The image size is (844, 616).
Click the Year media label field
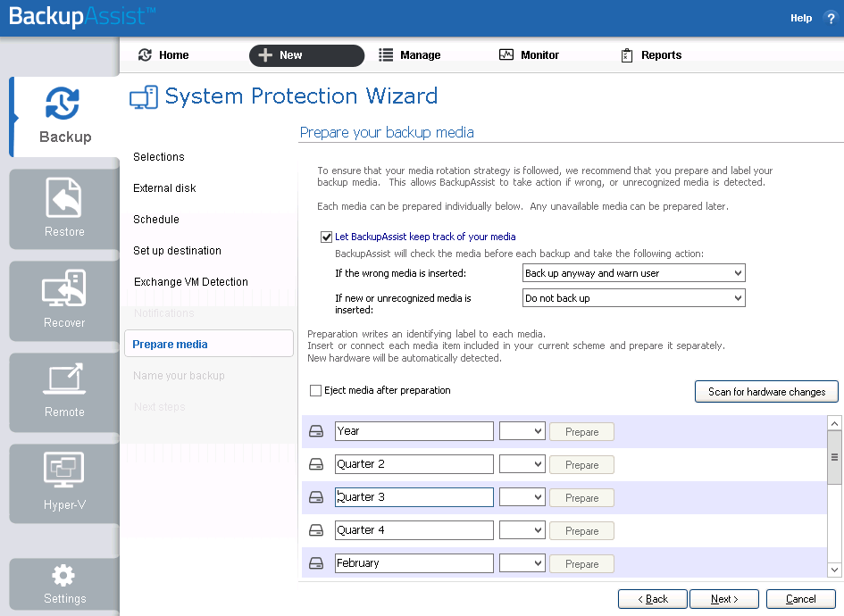point(414,431)
